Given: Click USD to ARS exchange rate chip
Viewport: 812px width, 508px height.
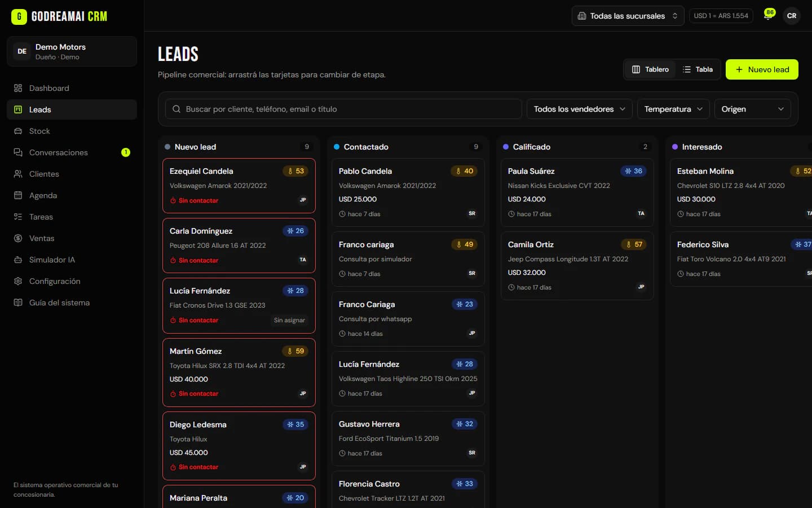Looking at the screenshot, I should tap(721, 16).
